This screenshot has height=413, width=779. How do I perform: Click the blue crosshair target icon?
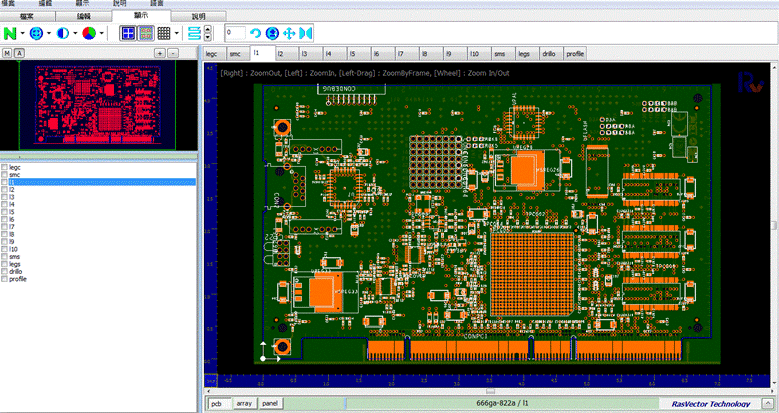pos(37,33)
